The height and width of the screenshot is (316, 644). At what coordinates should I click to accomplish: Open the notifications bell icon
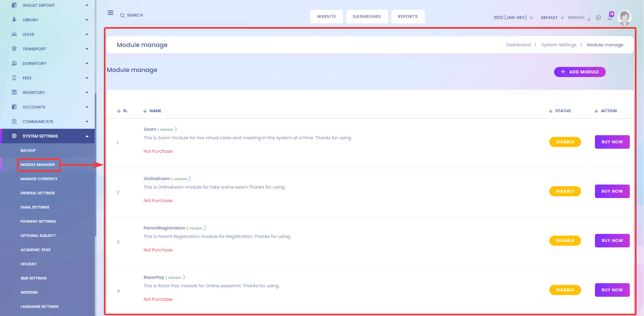[609, 18]
